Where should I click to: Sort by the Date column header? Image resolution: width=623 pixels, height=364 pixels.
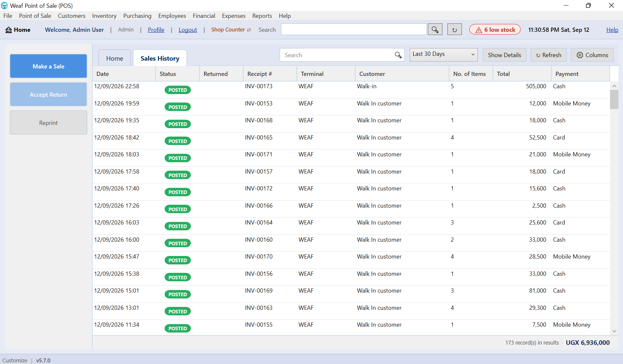(x=124, y=74)
